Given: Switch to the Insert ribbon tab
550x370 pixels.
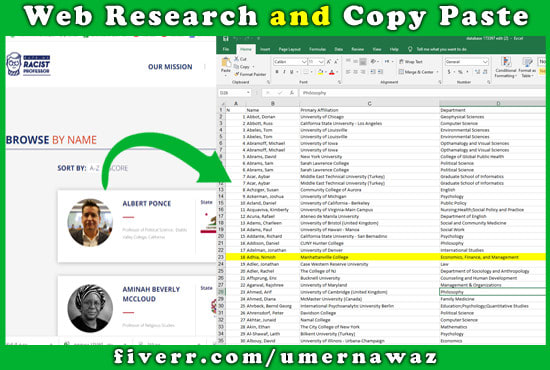Looking at the screenshot, I should point(265,49).
